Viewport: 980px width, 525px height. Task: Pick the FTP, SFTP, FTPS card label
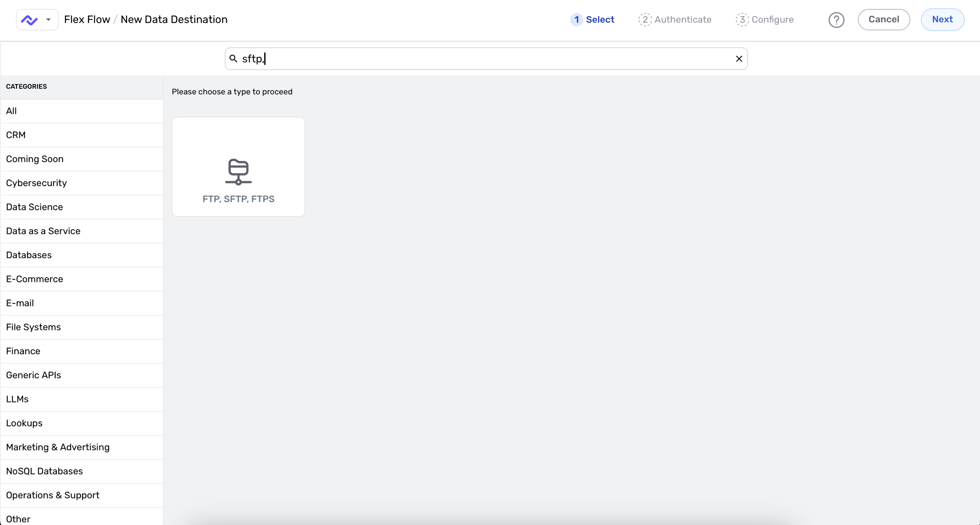pos(238,199)
